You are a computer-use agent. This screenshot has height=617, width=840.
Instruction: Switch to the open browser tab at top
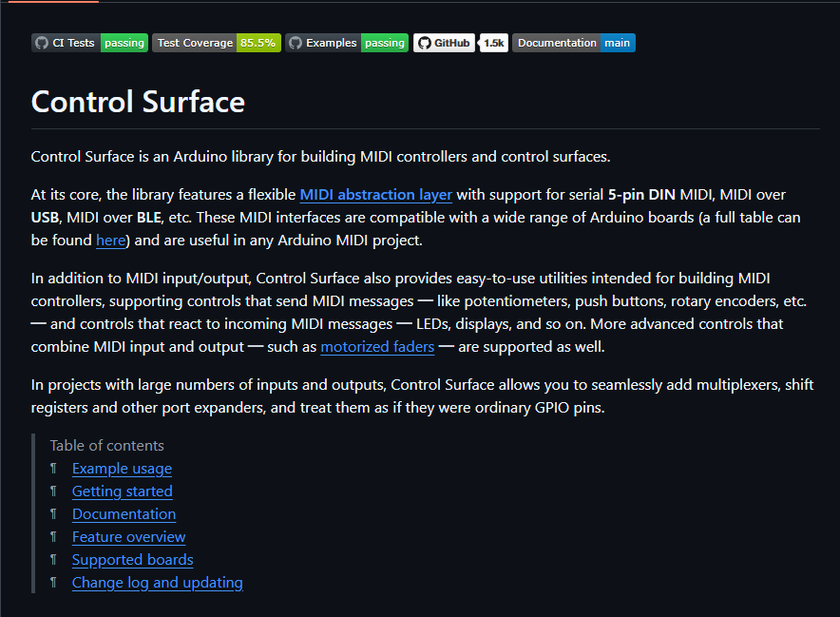click(52, 4)
